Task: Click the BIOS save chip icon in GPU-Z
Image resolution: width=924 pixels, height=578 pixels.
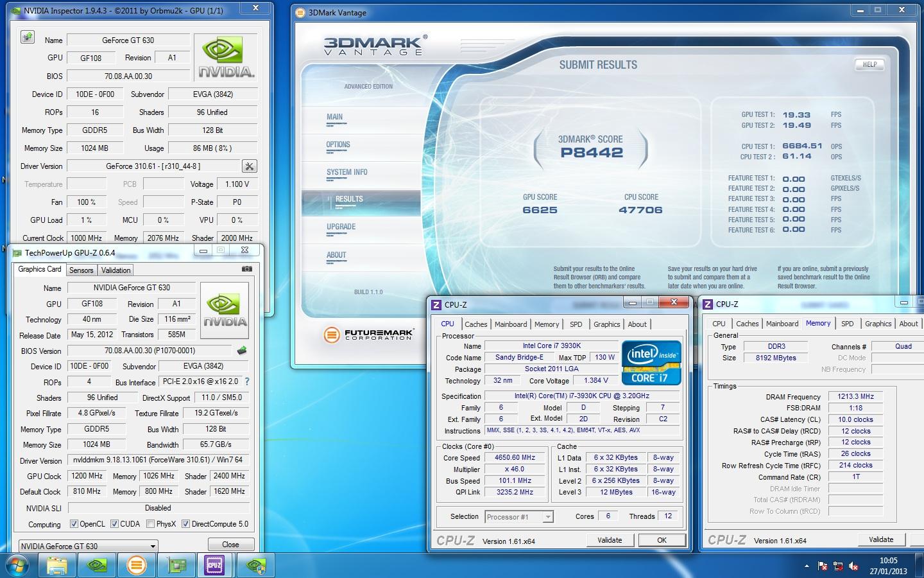Action: coord(242,351)
